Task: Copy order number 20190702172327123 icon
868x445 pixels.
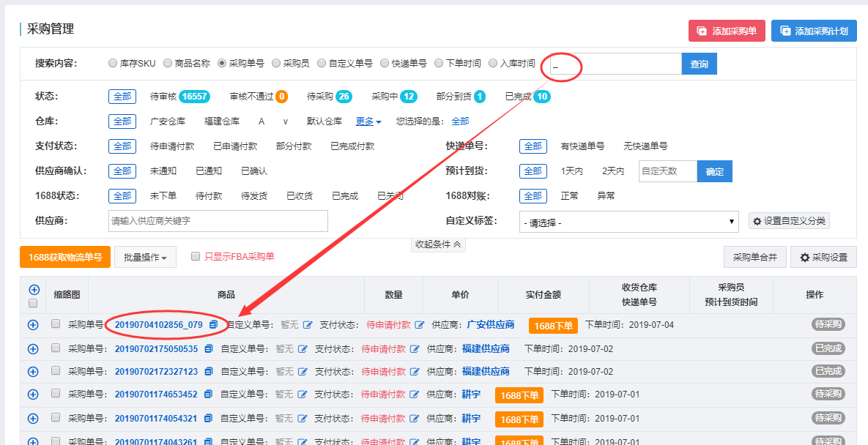Action: click(208, 372)
